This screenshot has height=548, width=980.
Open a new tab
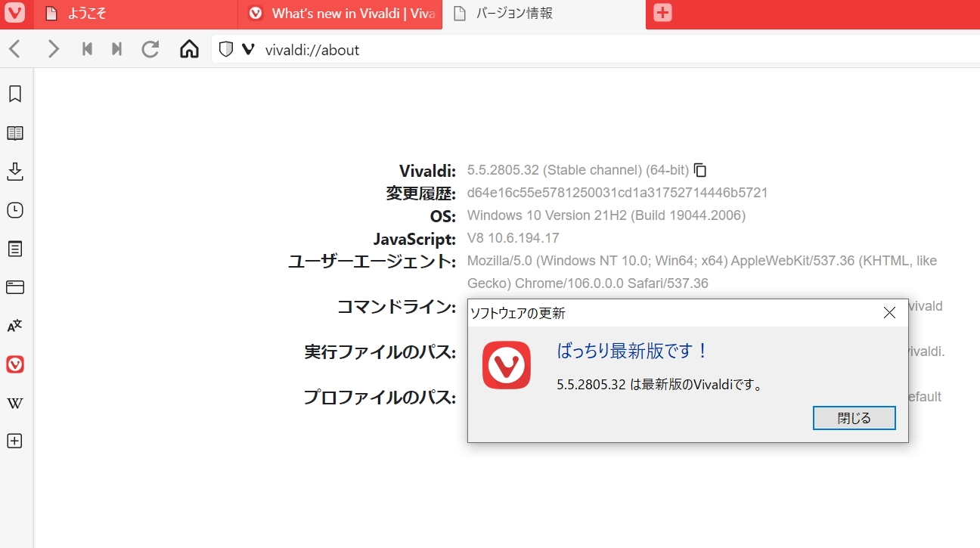point(662,12)
